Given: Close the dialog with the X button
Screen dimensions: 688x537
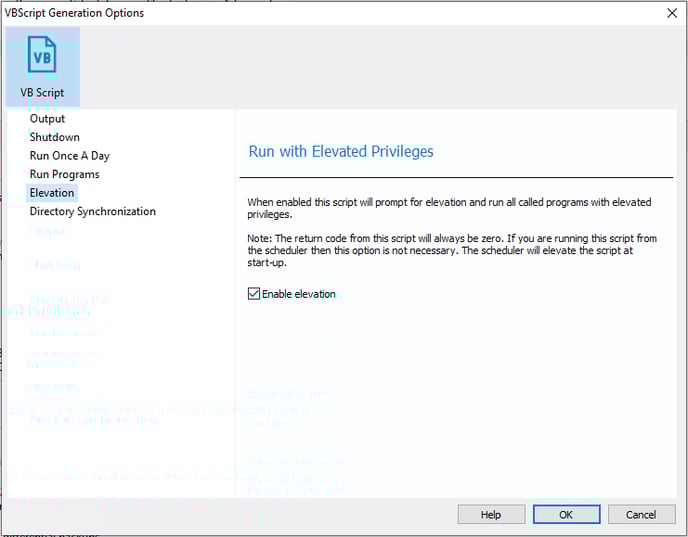Looking at the screenshot, I should (x=672, y=13).
